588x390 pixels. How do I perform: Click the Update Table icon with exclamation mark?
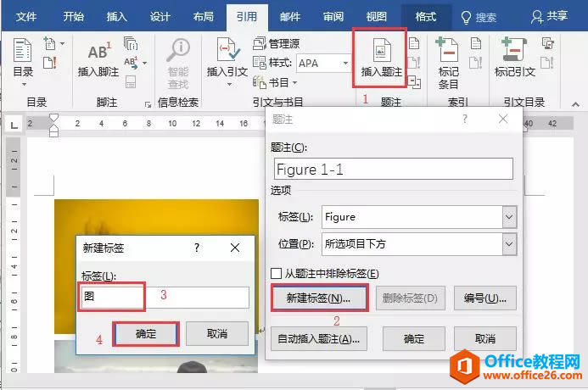49,63
